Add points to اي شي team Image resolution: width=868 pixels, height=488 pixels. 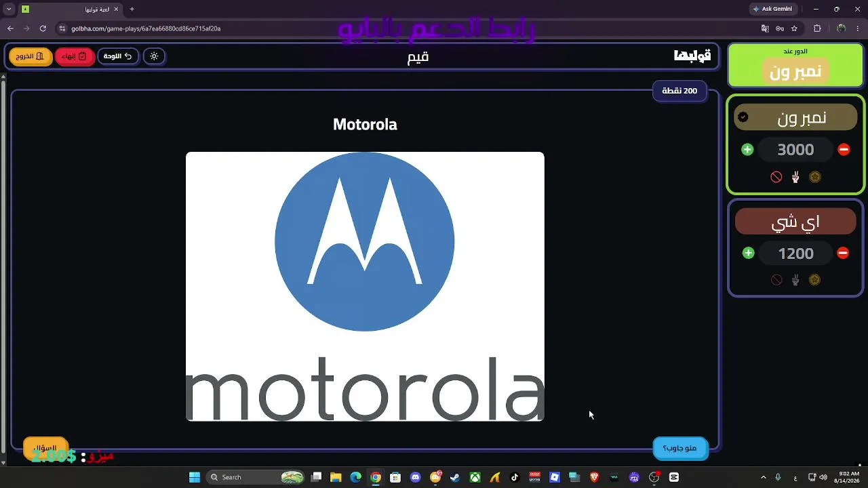pyautogui.click(x=748, y=253)
